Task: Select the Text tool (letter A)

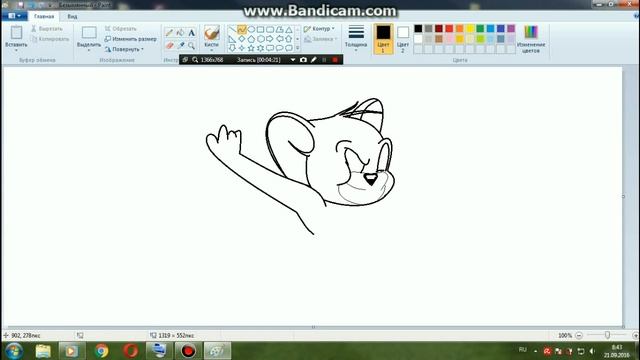Action: pos(191,33)
